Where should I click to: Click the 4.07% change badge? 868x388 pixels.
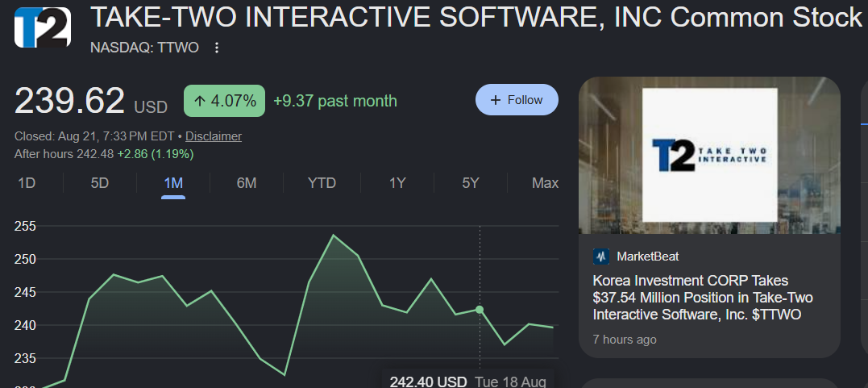pos(224,101)
